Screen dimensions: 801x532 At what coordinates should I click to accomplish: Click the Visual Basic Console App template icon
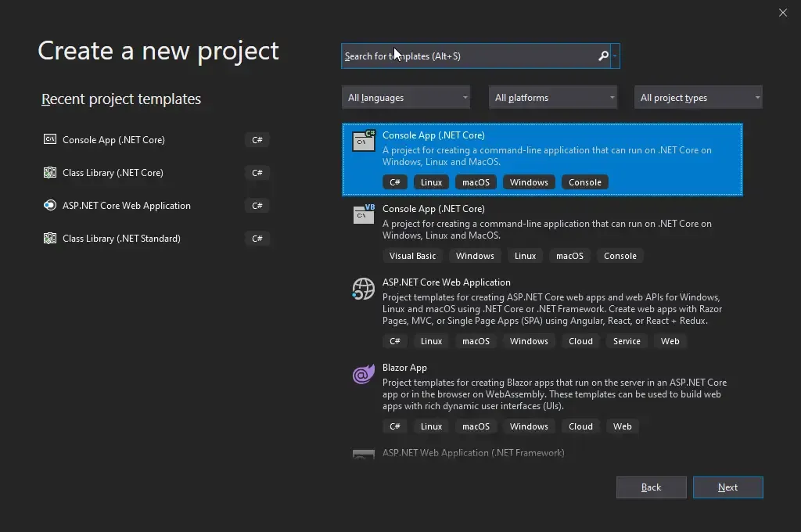pos(363,214)
